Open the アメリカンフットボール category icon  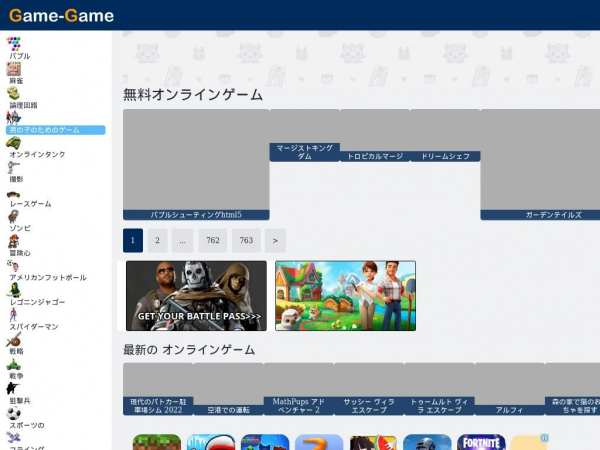pos(13,265)
